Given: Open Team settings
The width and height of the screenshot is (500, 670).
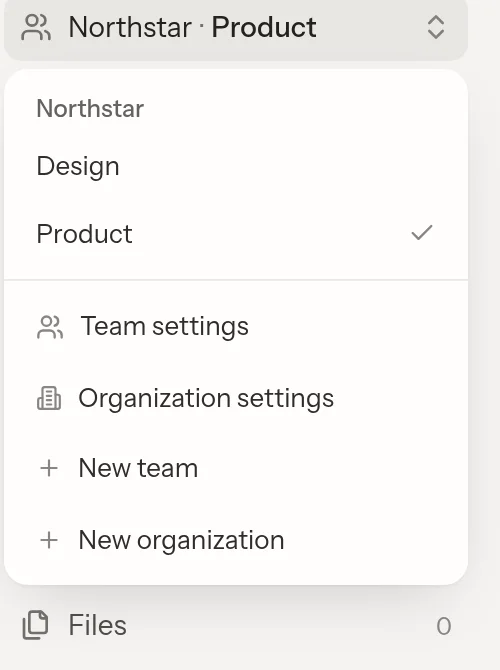Looking at the screenshot, I should tap(236, 327).
